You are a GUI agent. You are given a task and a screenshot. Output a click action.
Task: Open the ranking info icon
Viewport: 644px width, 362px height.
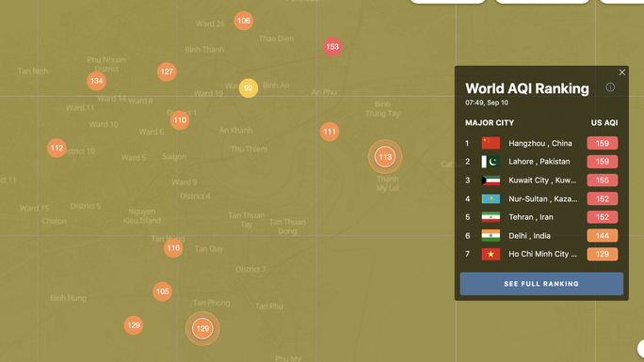click(x=610, y=87)
